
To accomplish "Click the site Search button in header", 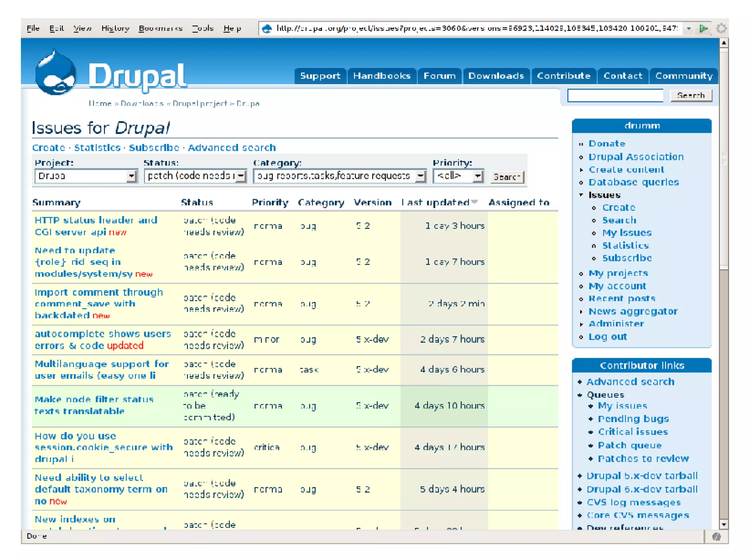I will click(x=691, y=96).
